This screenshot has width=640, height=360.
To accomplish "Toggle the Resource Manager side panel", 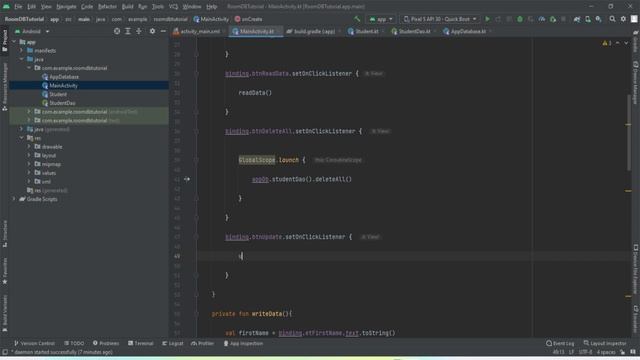I will pos(4,87).
